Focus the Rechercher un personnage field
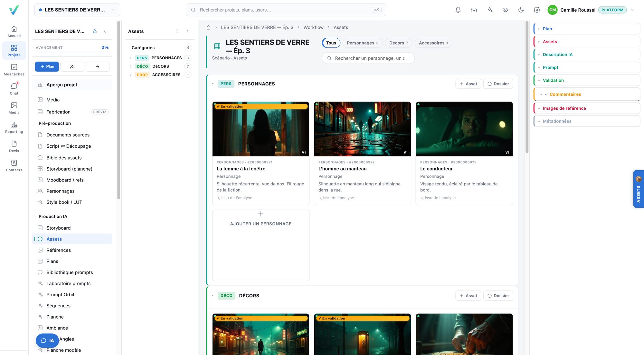The height and width of the screenshot is (355, 644). 368,58
